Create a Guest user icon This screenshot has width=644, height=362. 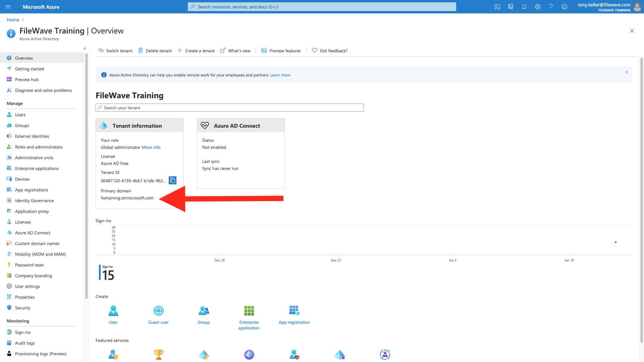[159, 311]
